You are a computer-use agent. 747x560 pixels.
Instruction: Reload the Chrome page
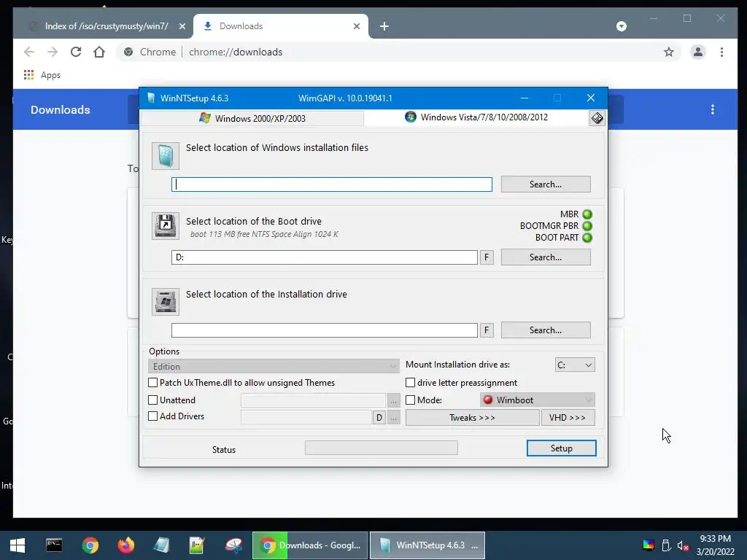pyautogui.click(x=76, y=52)
